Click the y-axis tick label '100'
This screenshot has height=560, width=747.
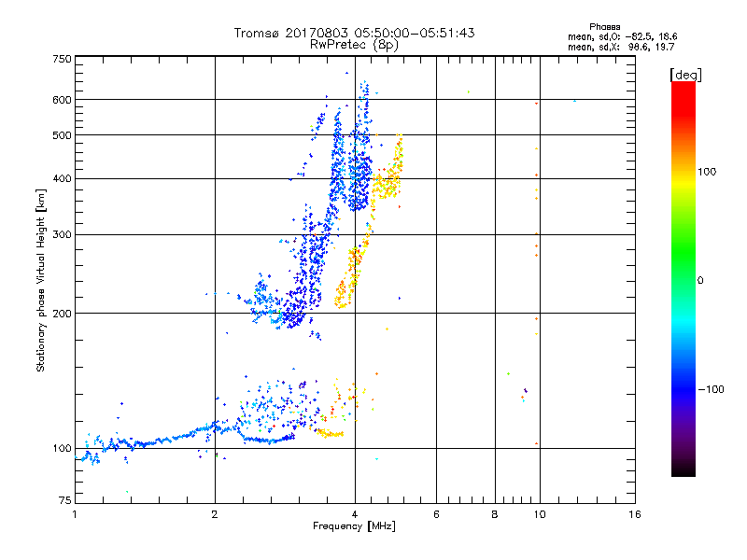click(63, 449)
